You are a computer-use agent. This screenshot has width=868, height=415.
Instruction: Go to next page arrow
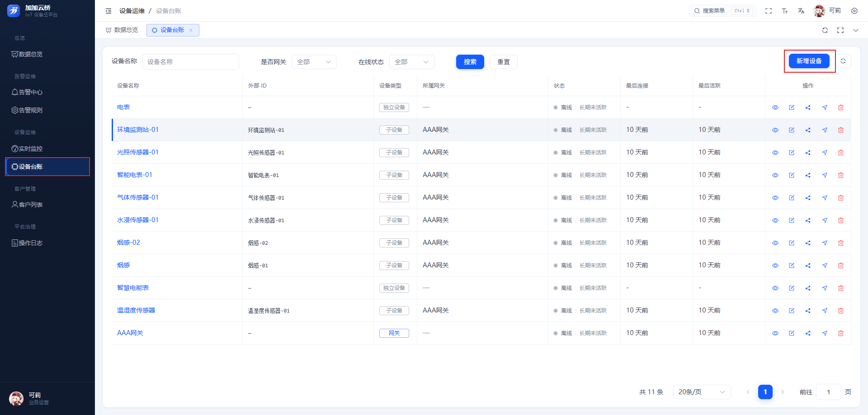pos(783,392)
